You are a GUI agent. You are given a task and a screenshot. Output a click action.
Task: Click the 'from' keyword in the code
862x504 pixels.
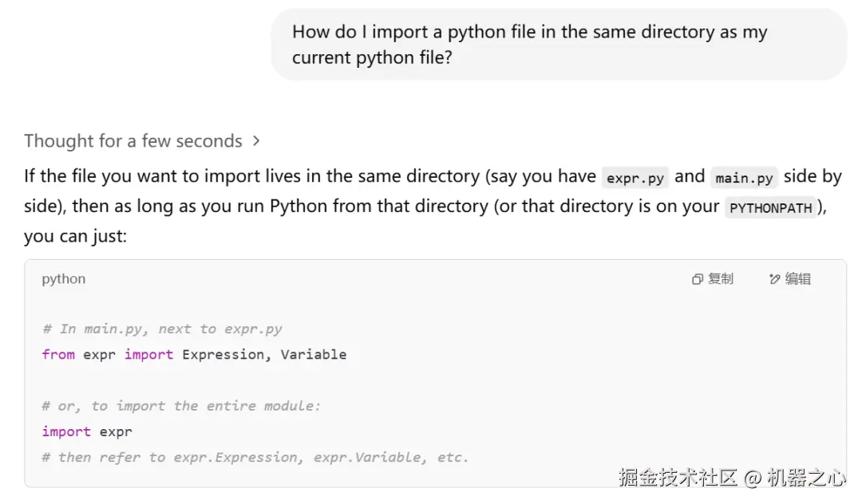point(58,354)
